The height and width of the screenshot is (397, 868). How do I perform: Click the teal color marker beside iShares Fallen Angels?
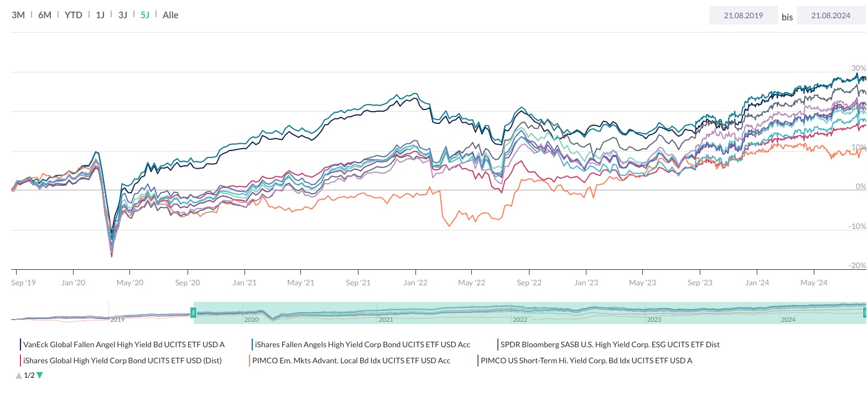[252, 344]
